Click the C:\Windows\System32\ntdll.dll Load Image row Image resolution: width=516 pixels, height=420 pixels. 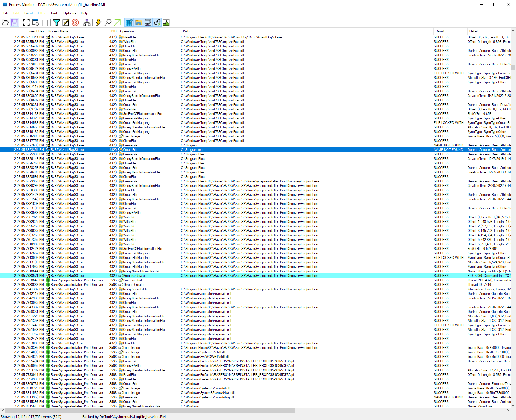point(255,352)
